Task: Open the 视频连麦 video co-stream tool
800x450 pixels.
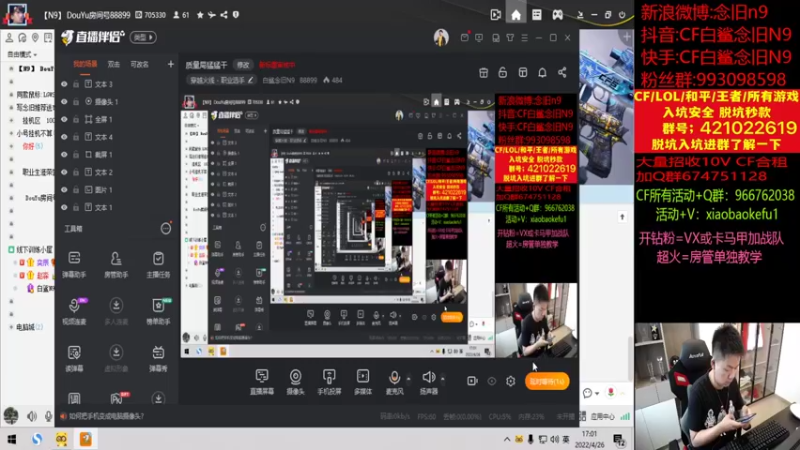Action: (x=74, y=311)
